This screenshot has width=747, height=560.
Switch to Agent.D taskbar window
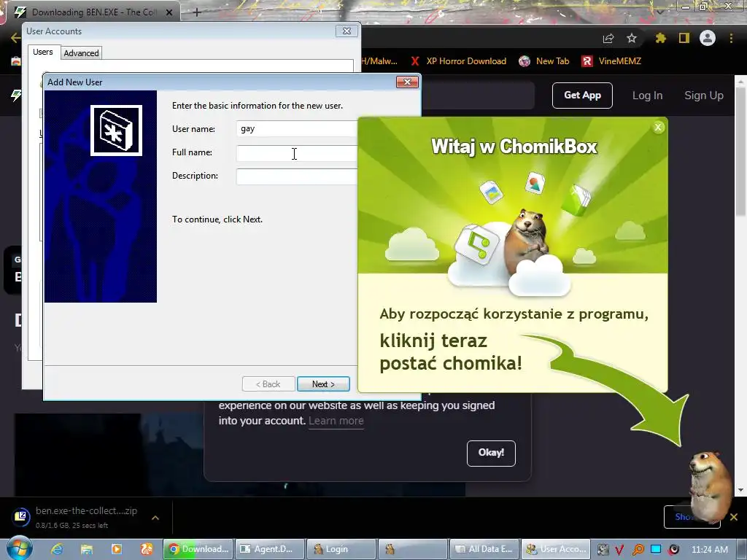[270, 549]
